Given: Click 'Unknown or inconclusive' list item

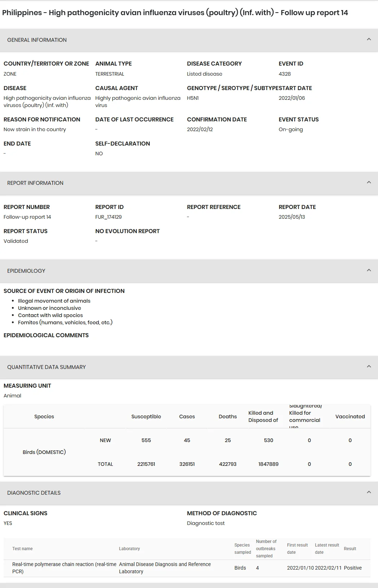Looking at the screenshot, I should coord(49,308).
